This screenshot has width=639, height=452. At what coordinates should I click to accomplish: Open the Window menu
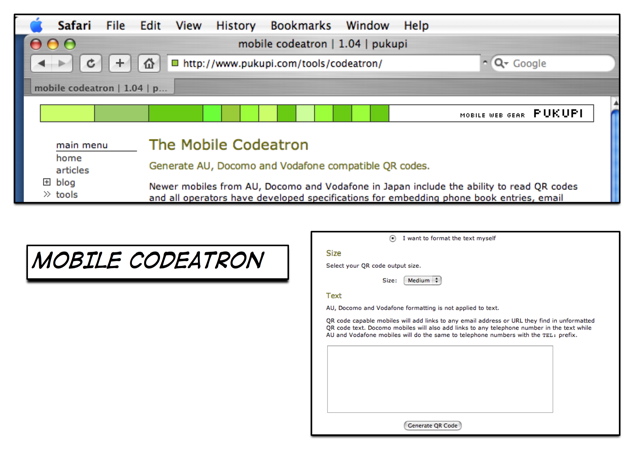pos(367,26)
